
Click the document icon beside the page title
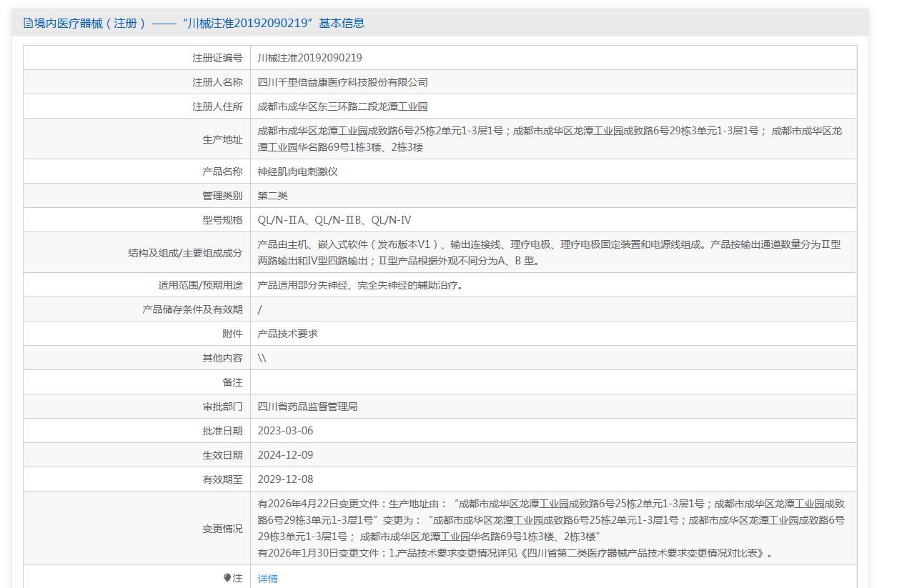click(x=28, y=23)
